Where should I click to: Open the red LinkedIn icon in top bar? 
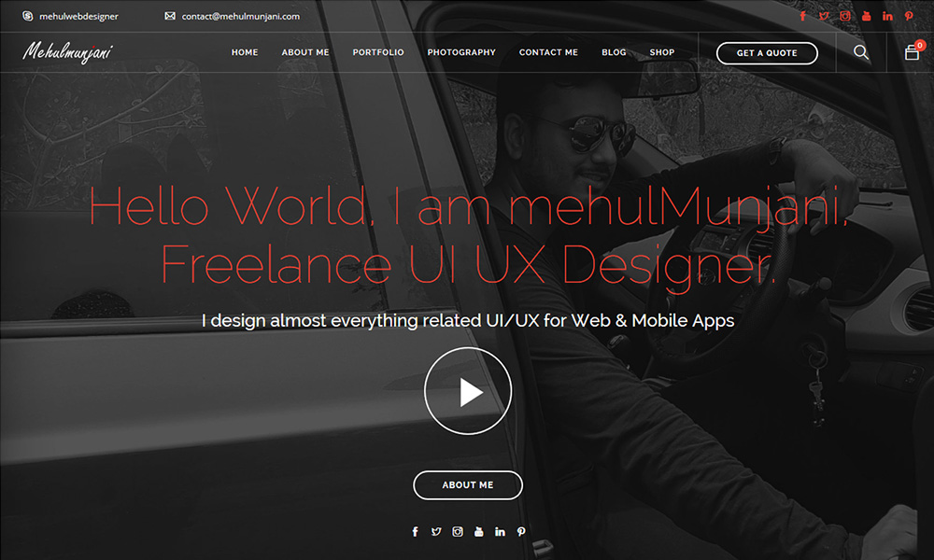887,16
